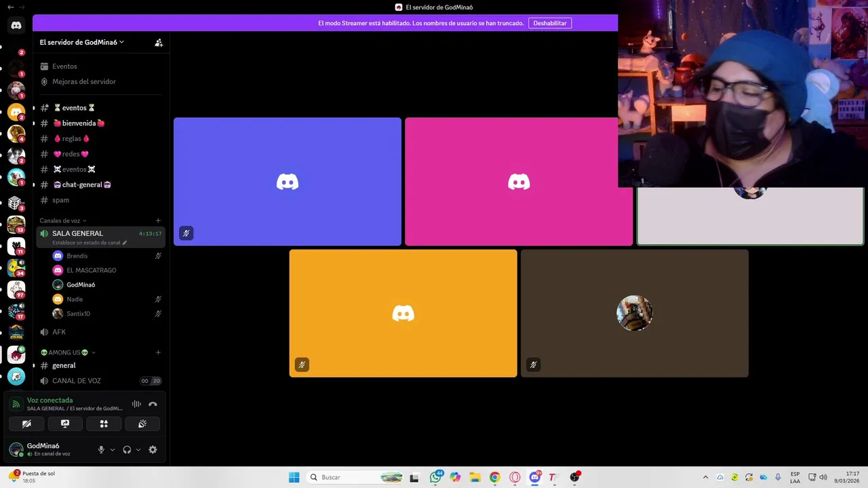Select brown Santix10 video tile
This screenshot has height=488, width=868.
point(635,313)
